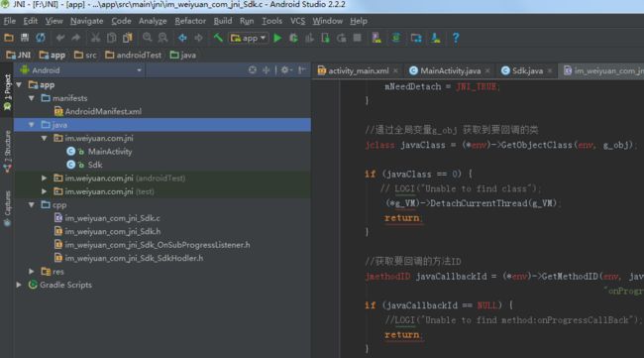This screenshot has height=358, width=644.
Task: Open the Build menu
Action: pos(223,21)
